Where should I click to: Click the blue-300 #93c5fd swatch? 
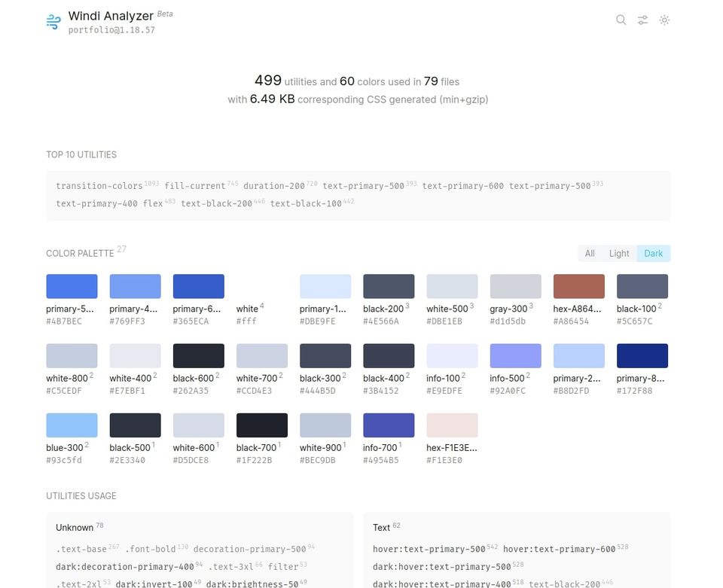click(x=72, y=425)
